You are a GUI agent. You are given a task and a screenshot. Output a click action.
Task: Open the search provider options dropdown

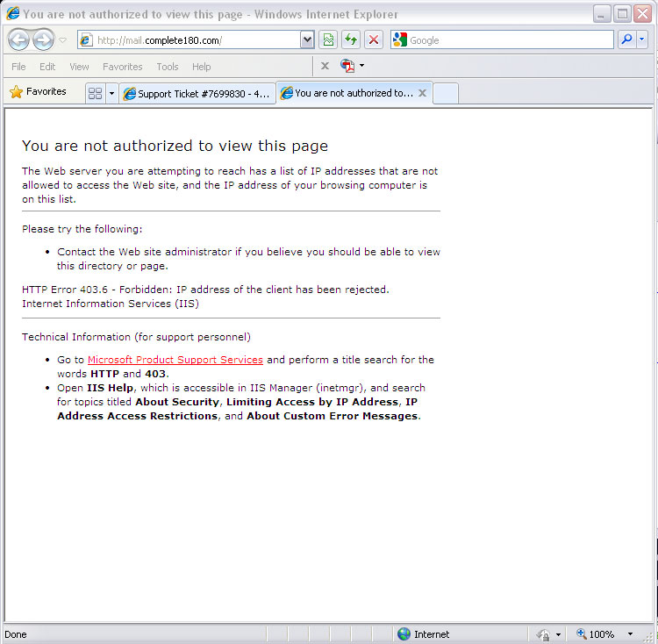click(x=642, y=40)
